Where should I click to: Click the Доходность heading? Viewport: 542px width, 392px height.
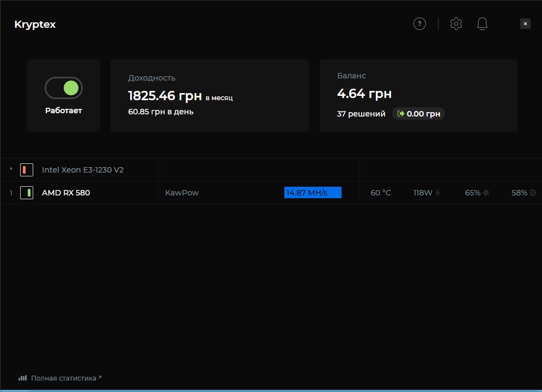point(152,78)
